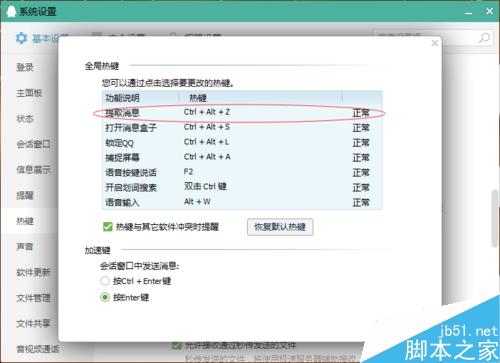Open the 文件管理 settings section
Viewport: 500px width, 363px height.
coord(34,298)
